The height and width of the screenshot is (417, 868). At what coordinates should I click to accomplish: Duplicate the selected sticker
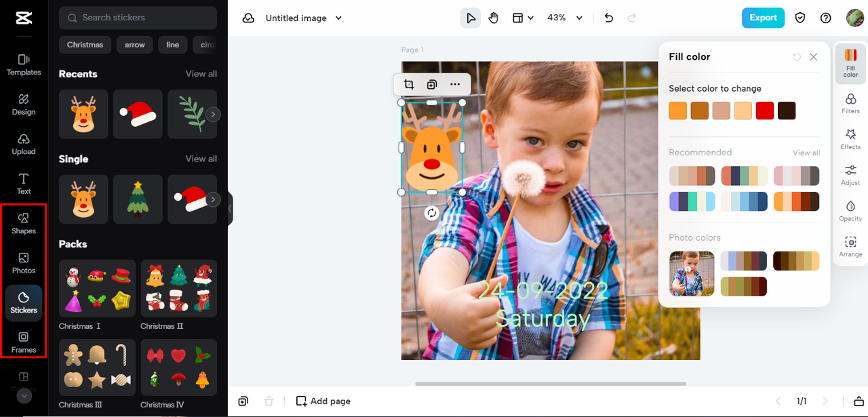point(432,84)
